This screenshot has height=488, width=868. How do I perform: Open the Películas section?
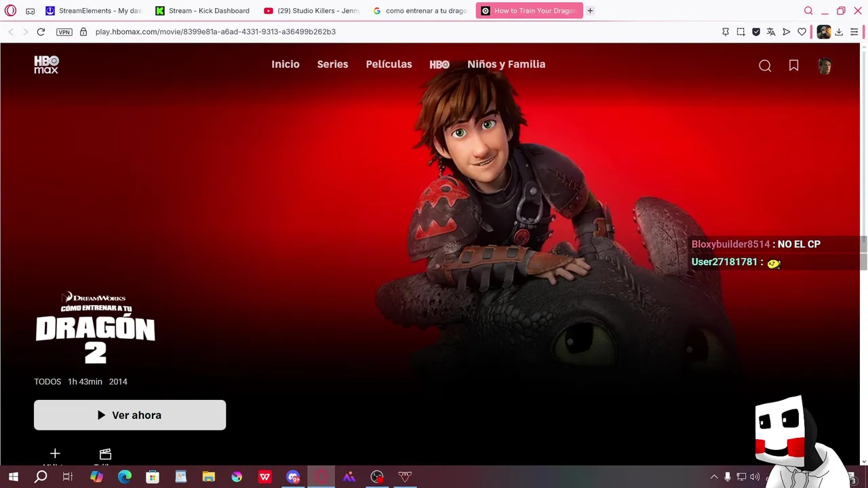point(389,64)
